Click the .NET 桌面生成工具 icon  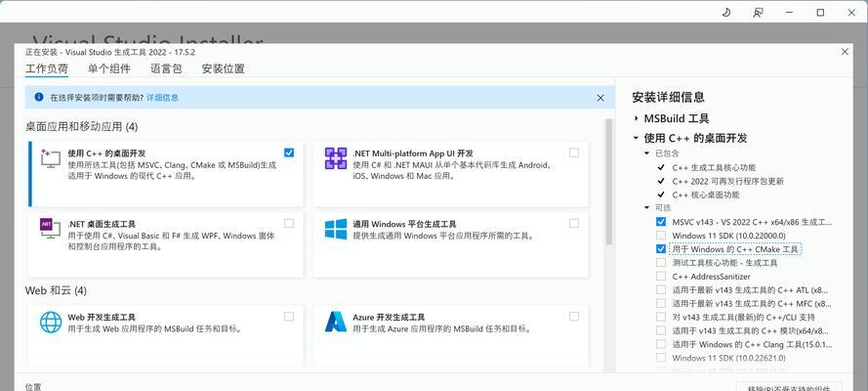[x=51, y=228]
